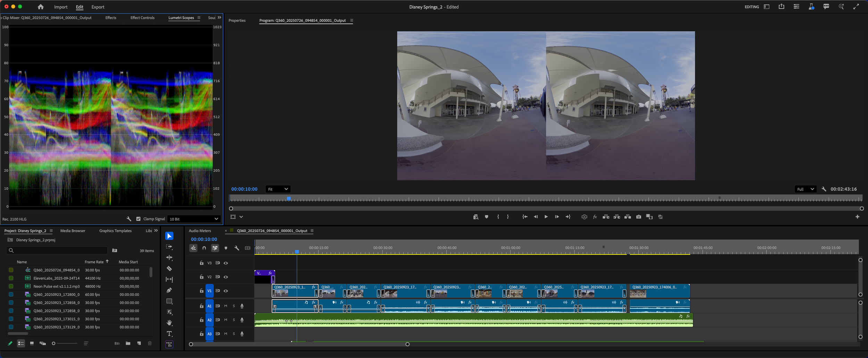Select the Ripple Edit tool
The width and height of the screenshot is (868, 358).
(x=169, y=258)
